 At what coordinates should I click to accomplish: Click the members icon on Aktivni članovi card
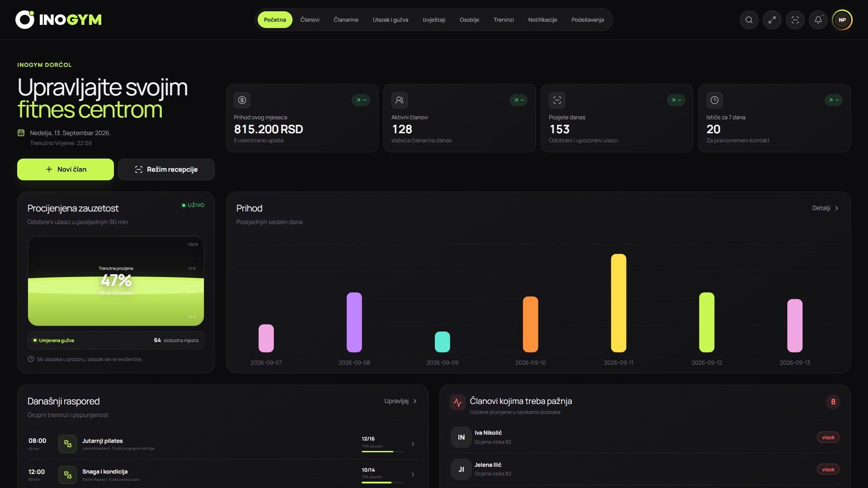[400, 100]
